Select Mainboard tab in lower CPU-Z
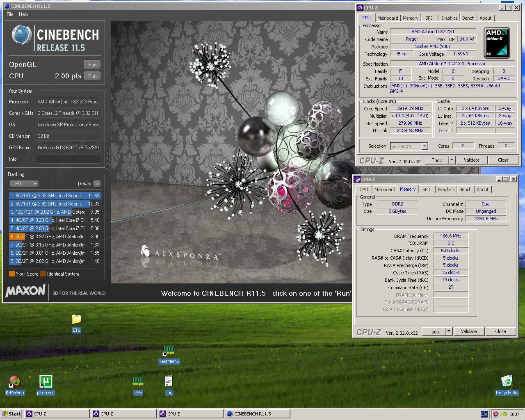 coord(385,189)
